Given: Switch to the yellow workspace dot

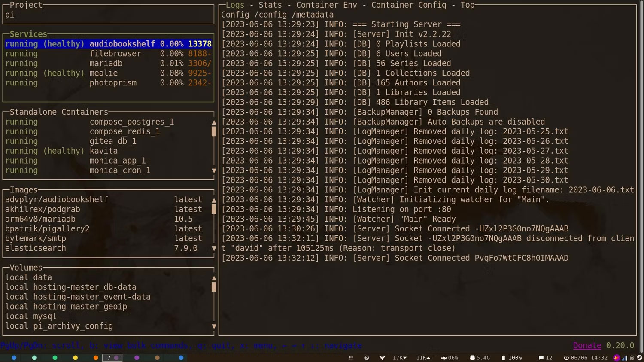Looking at the screenshot, I should pos(75,358).
